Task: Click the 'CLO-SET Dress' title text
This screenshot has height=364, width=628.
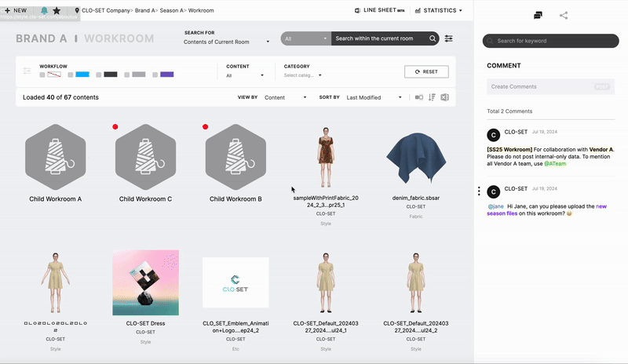Action: (145, 323)
